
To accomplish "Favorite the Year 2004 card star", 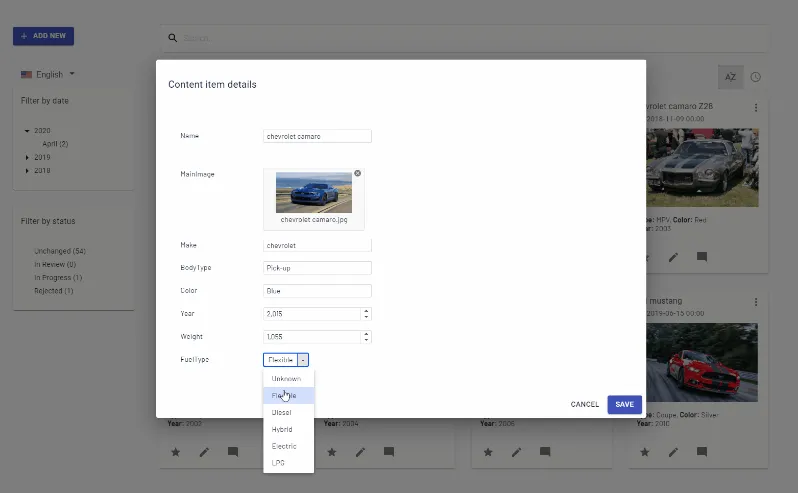I will (332, 452).
